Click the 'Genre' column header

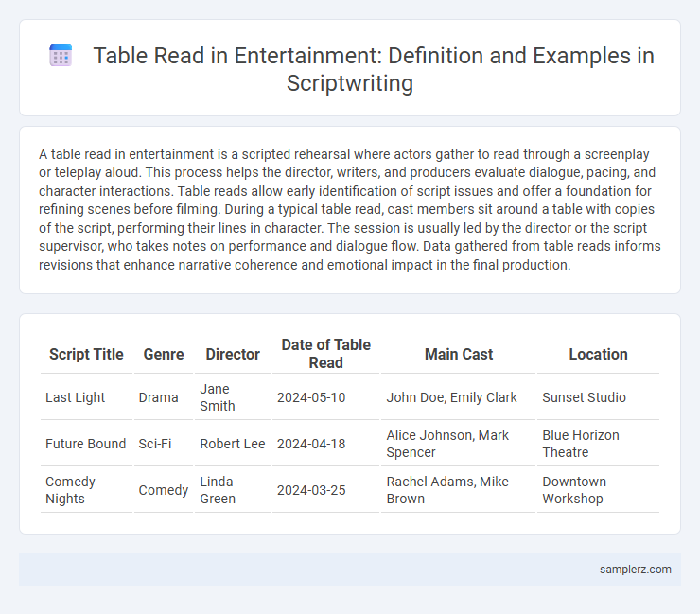[x=164, y=354]
